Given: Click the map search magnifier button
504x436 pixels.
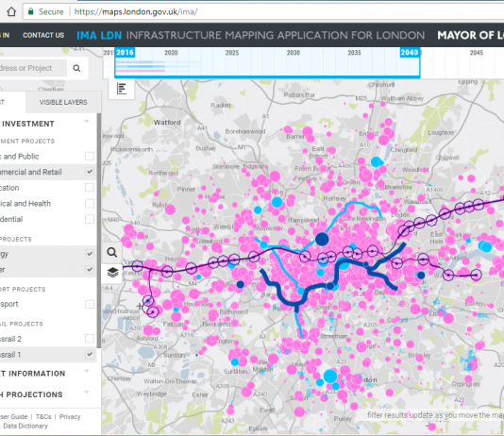Looking at the screenshot, I should (x=112, y=253).
